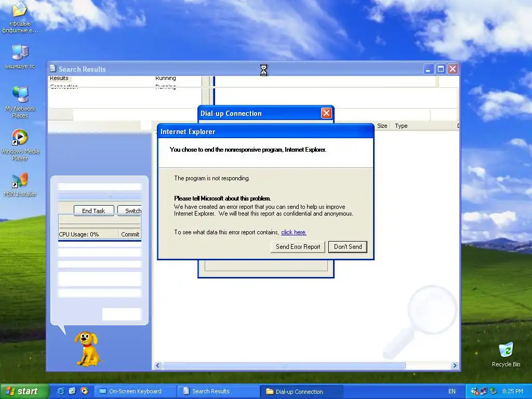
Task: Select the Windows Media Player desktop shortcut
Action: [x=20, y=145]
